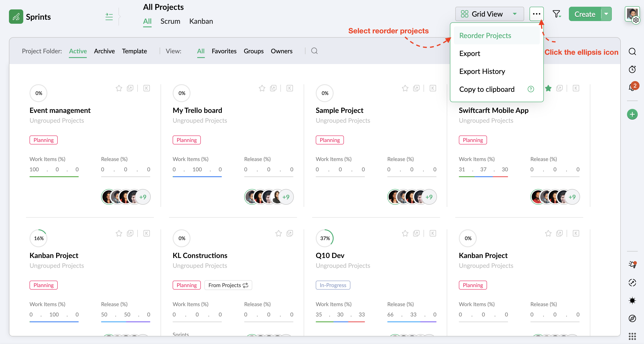The height and width of the screenshot is (344, 644).
Task: Click search icon beside Owners view
Action: (314, 51)
